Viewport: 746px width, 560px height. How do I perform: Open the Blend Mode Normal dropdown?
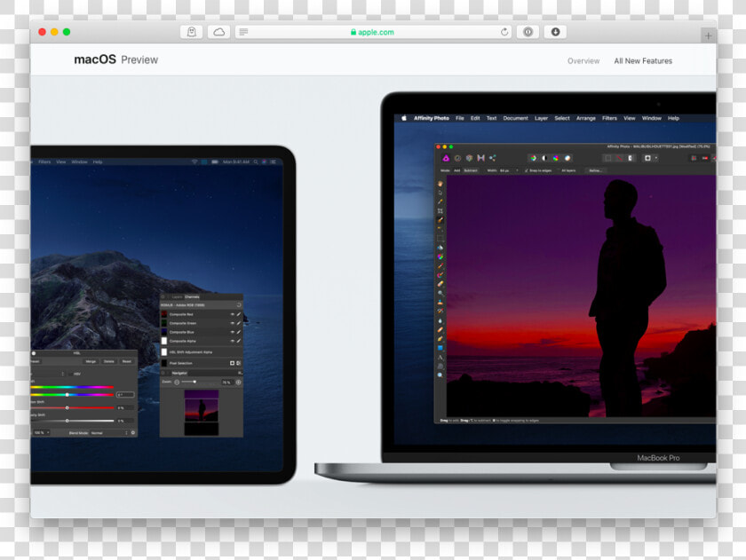click(x=109, y=433)
